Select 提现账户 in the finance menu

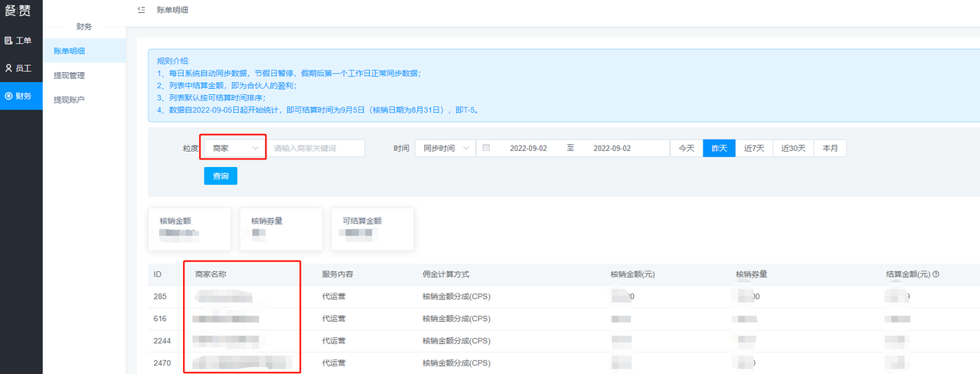click(x=70, y=100)
